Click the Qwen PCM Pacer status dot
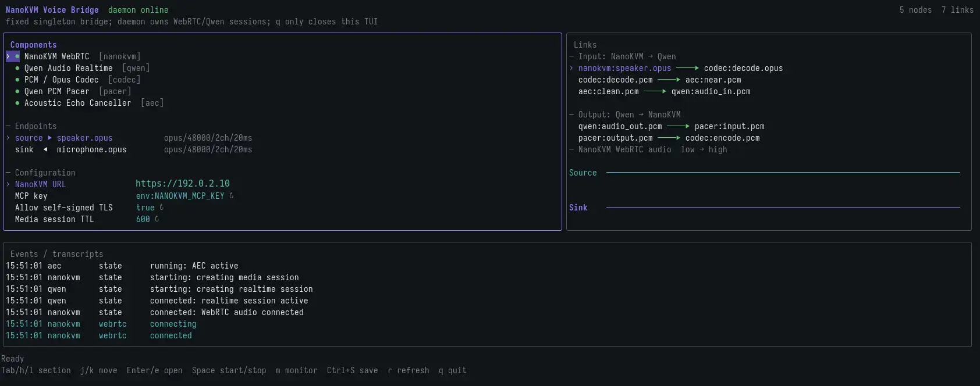Image resolution: width=980 pixels, height=386 pixels. 17,91
